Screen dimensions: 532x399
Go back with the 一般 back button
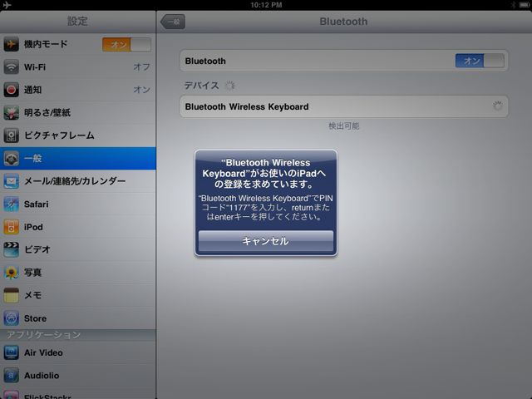[173, 22]
